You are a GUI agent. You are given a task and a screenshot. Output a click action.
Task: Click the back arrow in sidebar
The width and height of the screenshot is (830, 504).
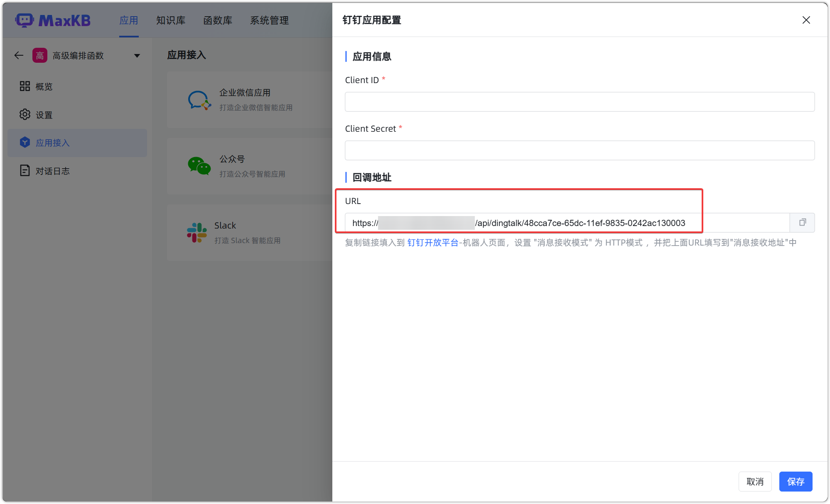click(x=19, y=55)
